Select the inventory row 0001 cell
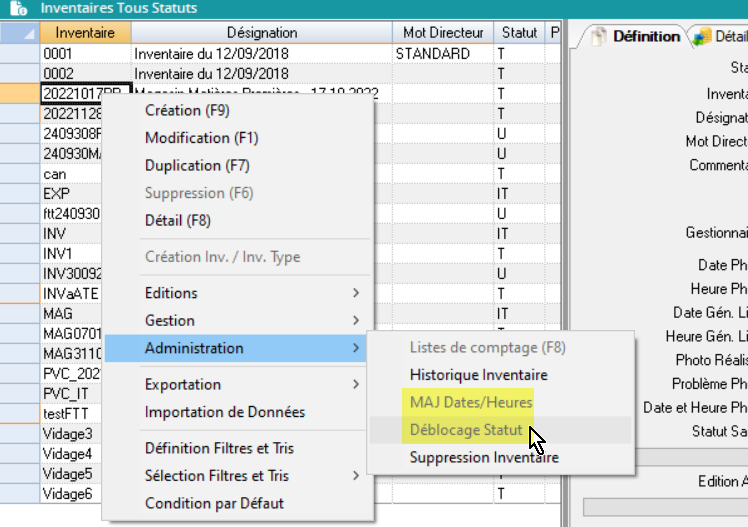Viewport: 748px width, 527px height. [85, 54]
